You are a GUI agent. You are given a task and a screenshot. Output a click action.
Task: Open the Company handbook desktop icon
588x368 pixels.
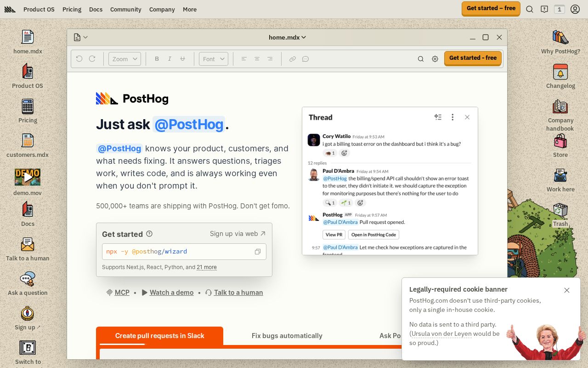[560, 115]
